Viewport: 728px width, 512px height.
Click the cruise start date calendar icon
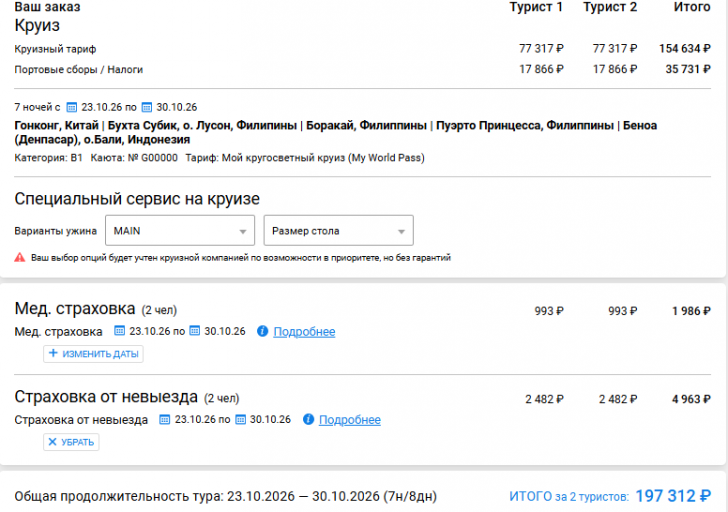coord(72,107)
